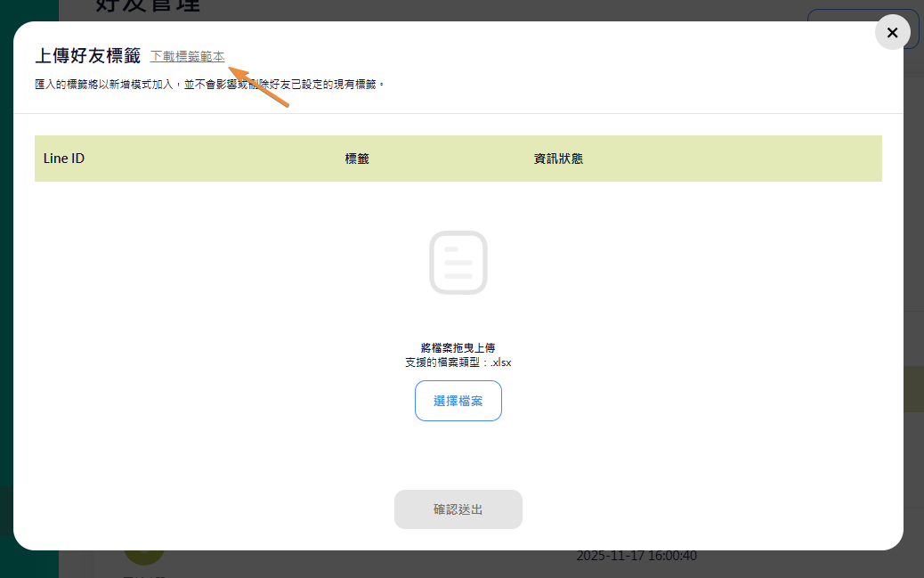Viewport: 924px width, 578px height.
Task: Click the dark green left sidebar
Action: [6, 267]
